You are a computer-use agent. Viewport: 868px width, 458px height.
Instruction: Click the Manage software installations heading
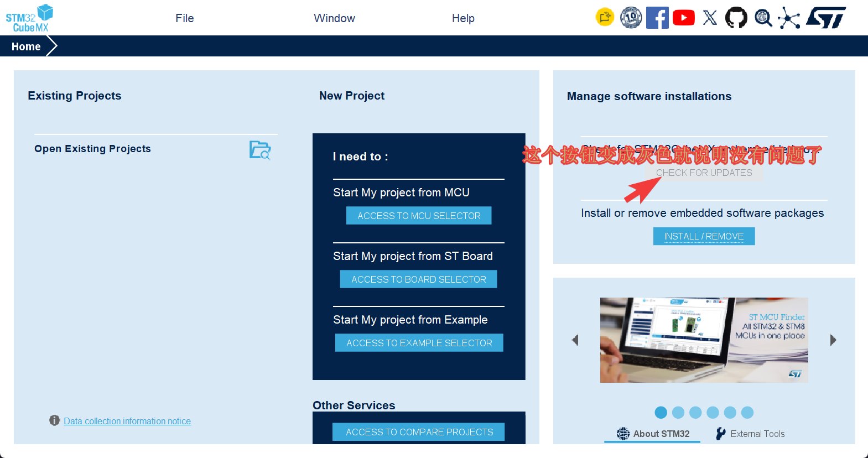pos(649,96)
